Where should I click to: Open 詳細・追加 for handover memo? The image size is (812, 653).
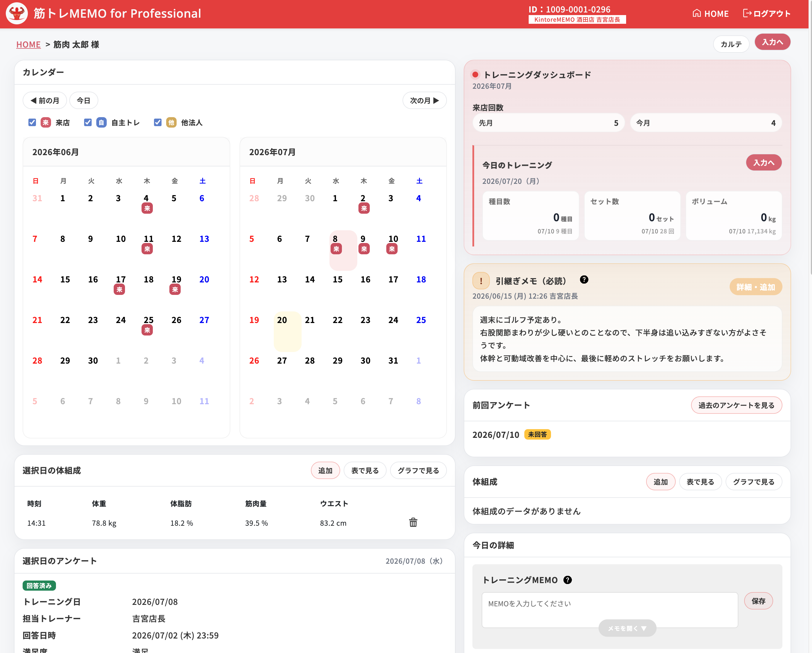click(x=755, y=287)
